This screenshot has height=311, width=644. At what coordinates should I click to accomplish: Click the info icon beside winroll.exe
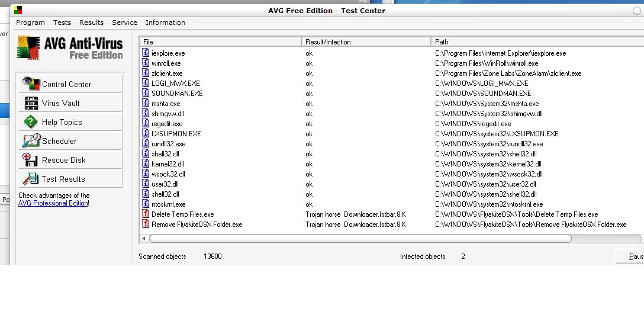pyautogui.click(x=146, y=63)
